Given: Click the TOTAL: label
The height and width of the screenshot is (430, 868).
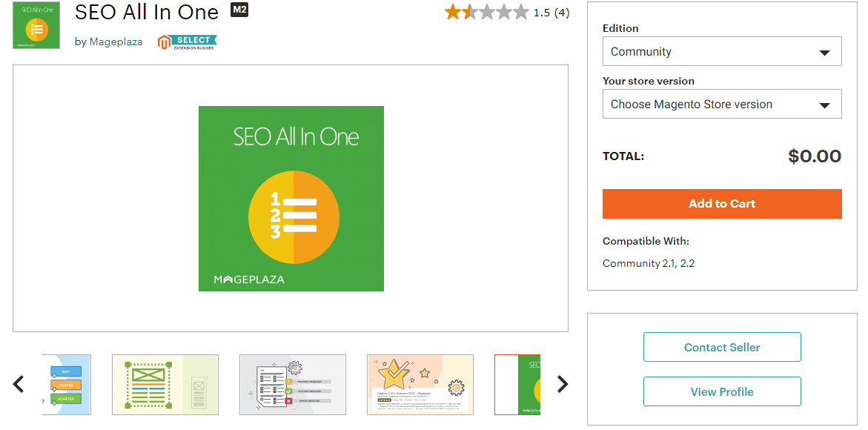Looking at the screenshot, I should click(623, 156).
